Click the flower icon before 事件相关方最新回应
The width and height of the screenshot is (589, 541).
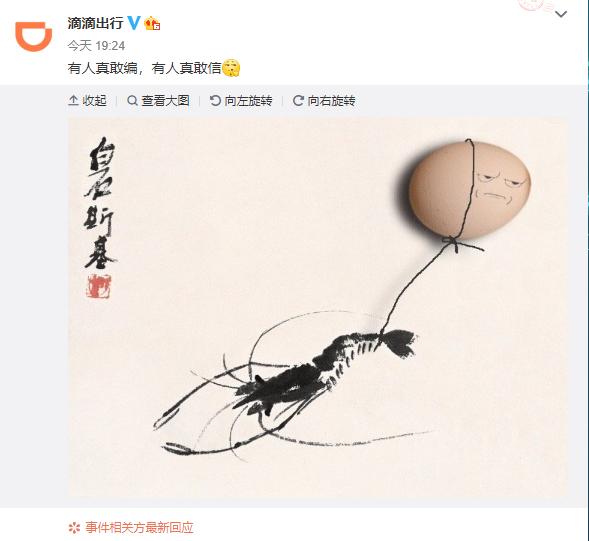(74, 528)
